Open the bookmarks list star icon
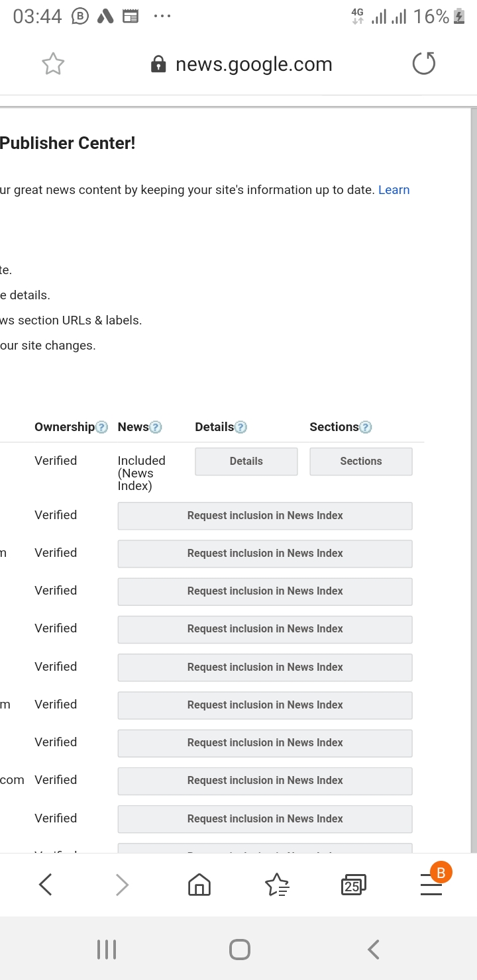This screenshot has width=477, height=980. tap(277, 885)
